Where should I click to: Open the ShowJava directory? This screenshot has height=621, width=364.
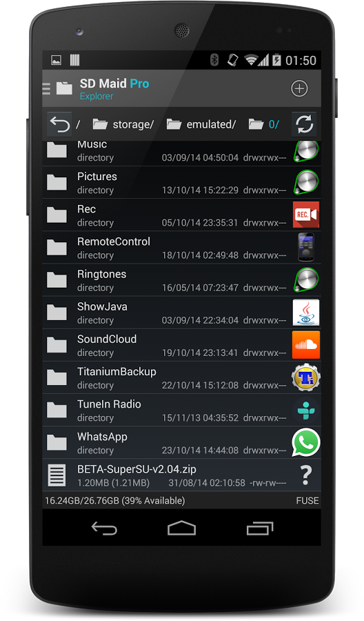pyautogui.click(x=181, y=312)
